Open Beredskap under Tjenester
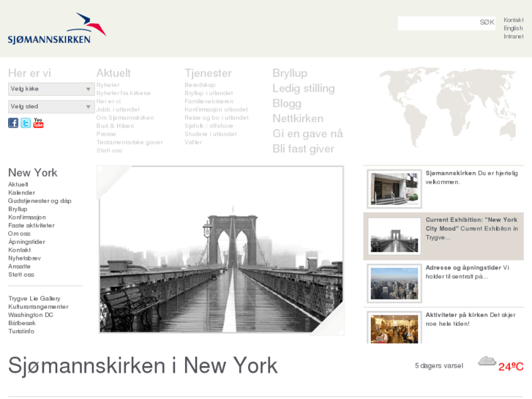 [200, 85]
